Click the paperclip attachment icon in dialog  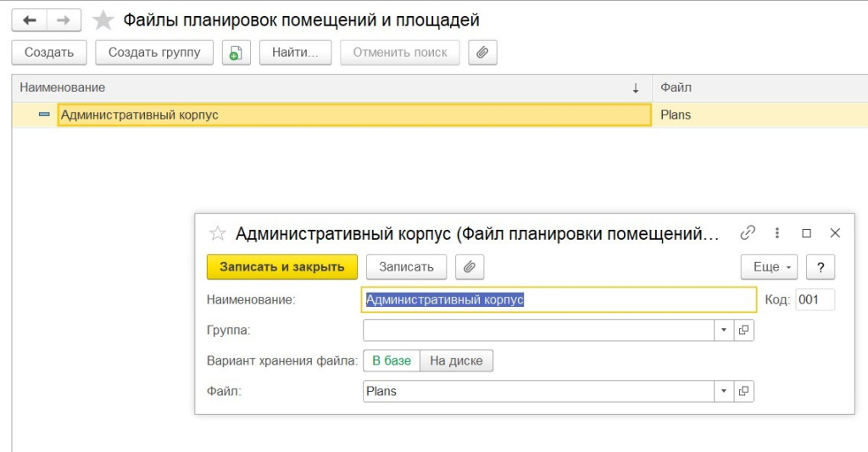click(x=469, y=267)
